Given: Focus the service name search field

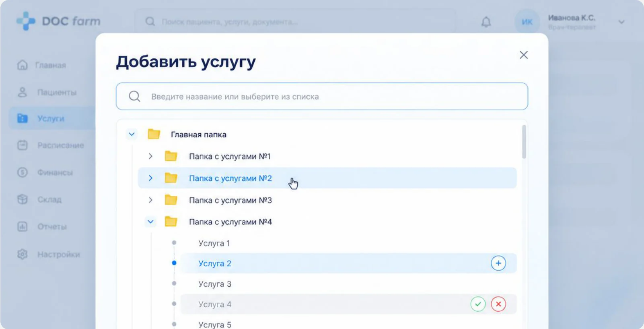Looking at the screenshot, I should click(322, 96).
